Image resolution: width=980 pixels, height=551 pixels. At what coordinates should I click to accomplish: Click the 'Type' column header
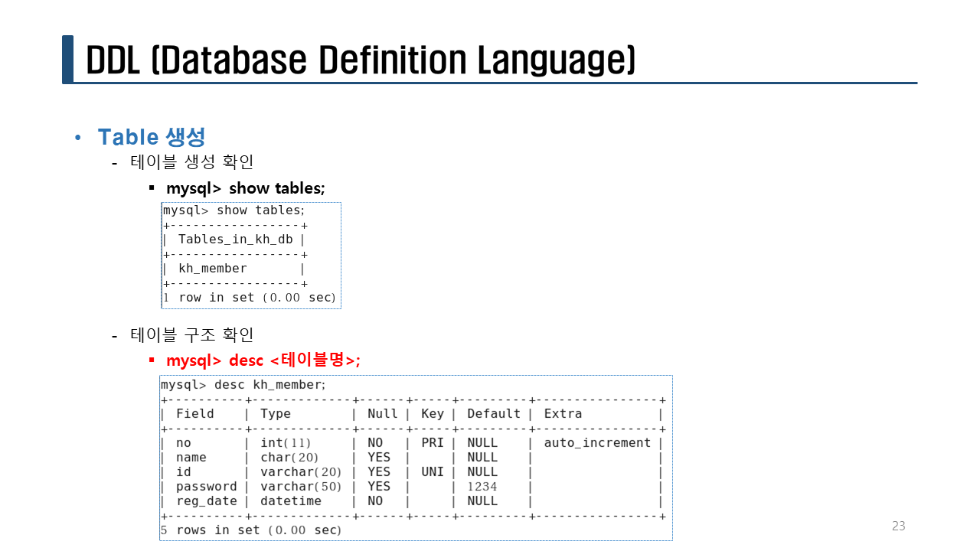276,414
